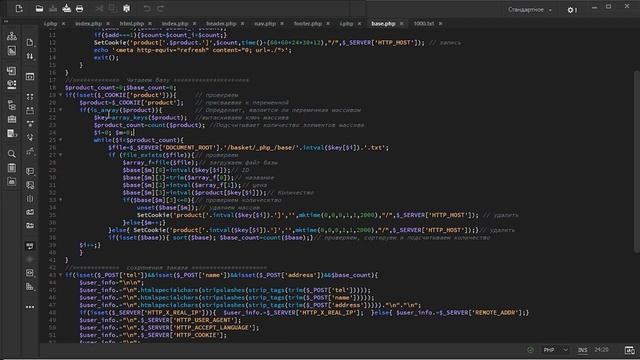Viewport: 640px width, 360px height.
Task: Click the paste clipboard icon
Action: (x=127, y=9)
